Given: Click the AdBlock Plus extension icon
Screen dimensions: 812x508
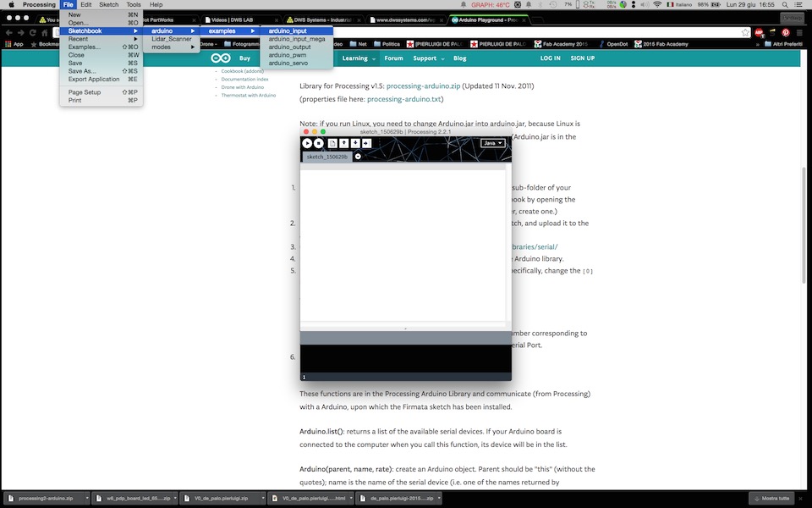Looking at the screenshot, I should [x=760, y=32].
